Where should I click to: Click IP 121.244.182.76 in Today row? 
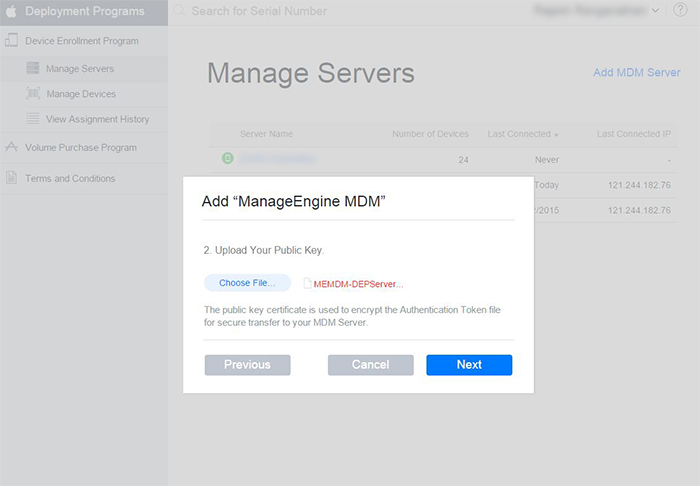(639, 185)
